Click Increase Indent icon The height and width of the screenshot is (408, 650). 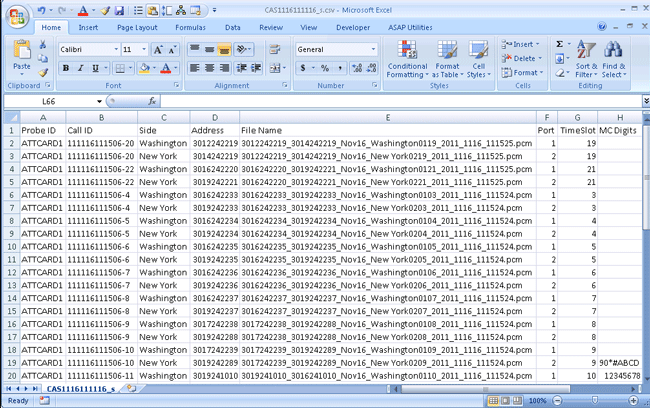click(x=256, y=68)
